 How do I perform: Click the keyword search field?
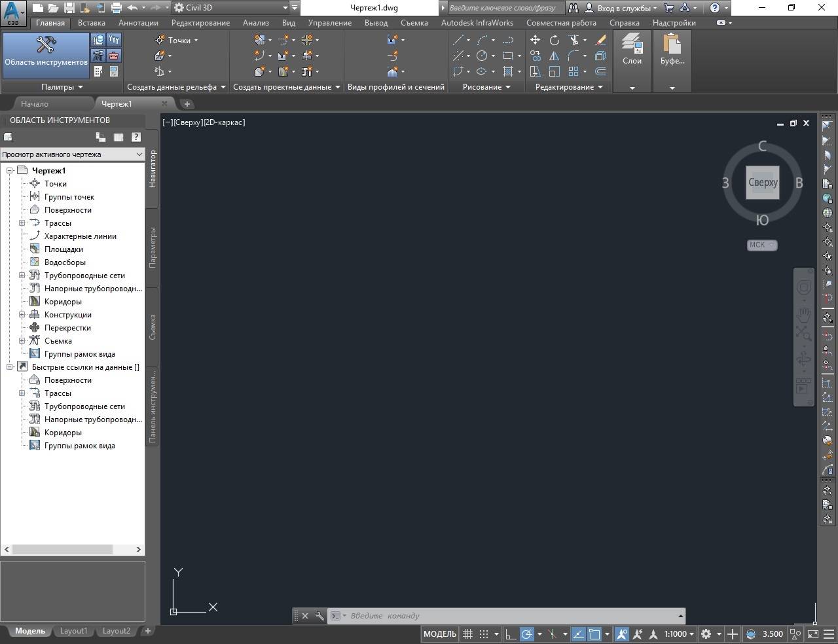coord(505,8)
